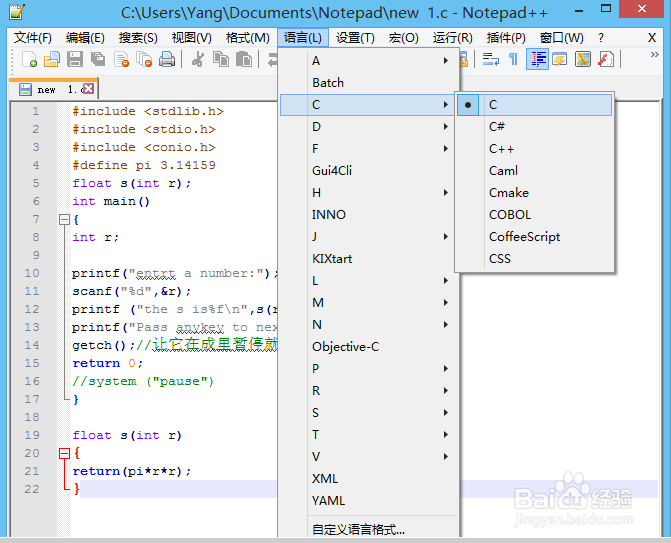The width and height of the screenshot is (671, 543).
Task: Select C++ in the submenu
Action: (534, 149)
